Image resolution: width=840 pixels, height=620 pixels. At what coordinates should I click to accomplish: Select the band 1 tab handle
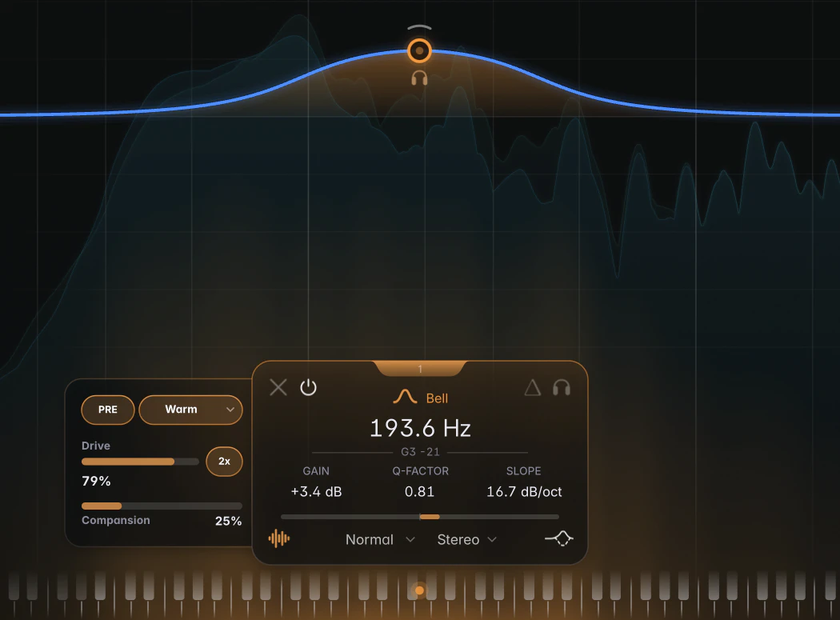tap(420, 368)
